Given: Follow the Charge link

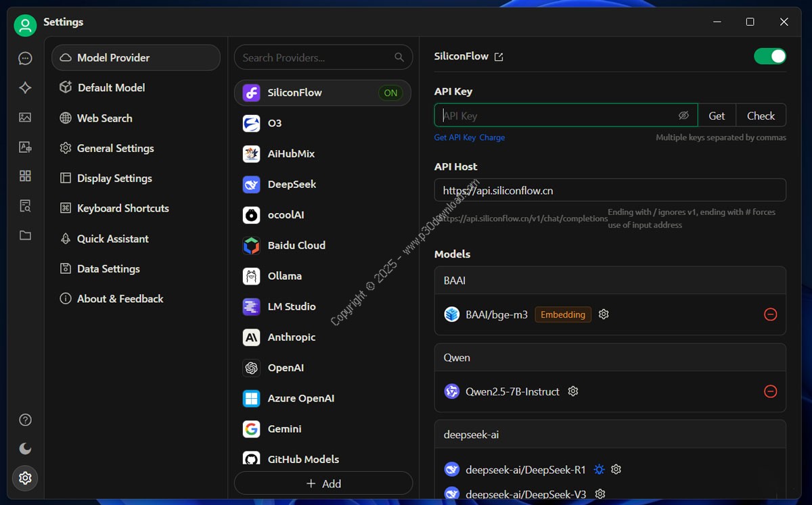Looking at the screenshot, I should click(x=492, y=137).
